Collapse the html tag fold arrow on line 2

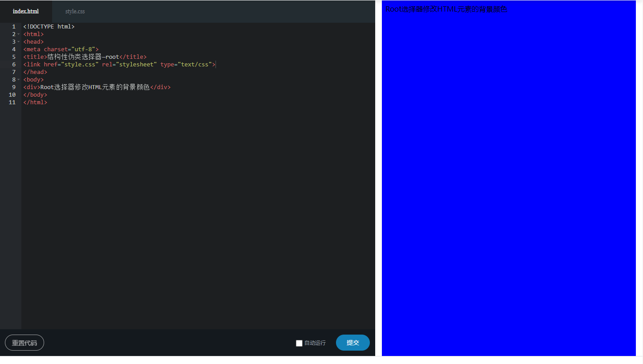click(x=19, y=34)
